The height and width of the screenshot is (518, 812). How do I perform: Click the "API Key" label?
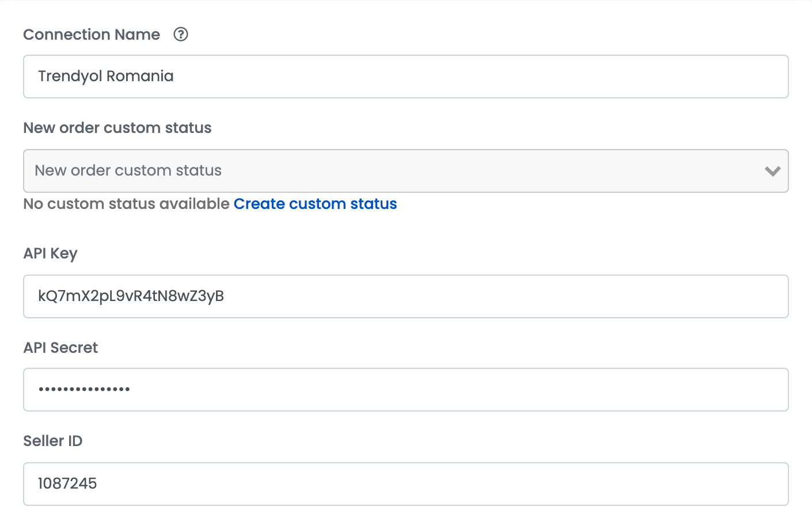pyautogui.click(x=50, y=254)
